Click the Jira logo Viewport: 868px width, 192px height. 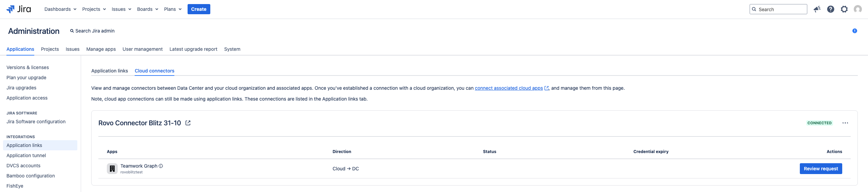[19, 9]
